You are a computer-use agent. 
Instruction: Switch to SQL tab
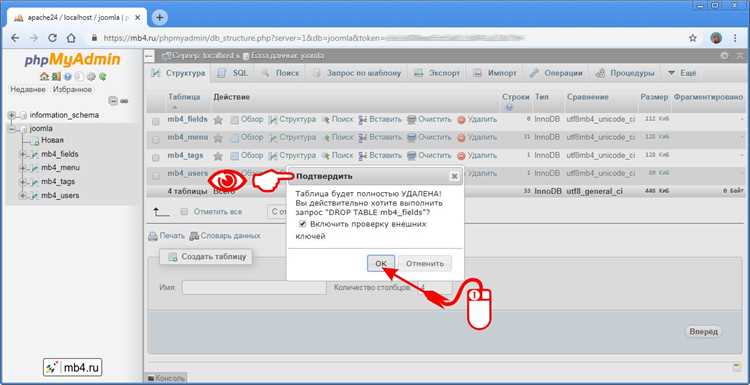pyautogui.click(x=232, y=73)
